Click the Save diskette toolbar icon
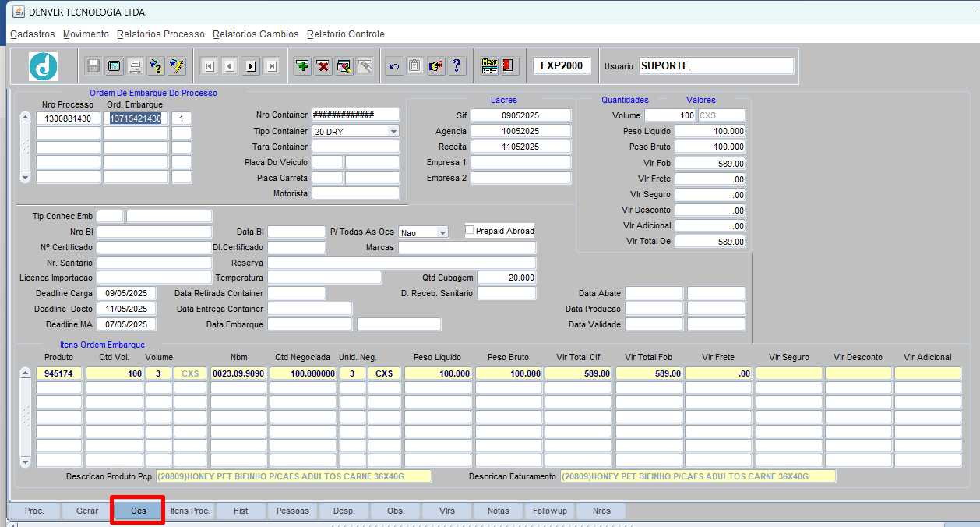The image size is (980, 527). 93,66
